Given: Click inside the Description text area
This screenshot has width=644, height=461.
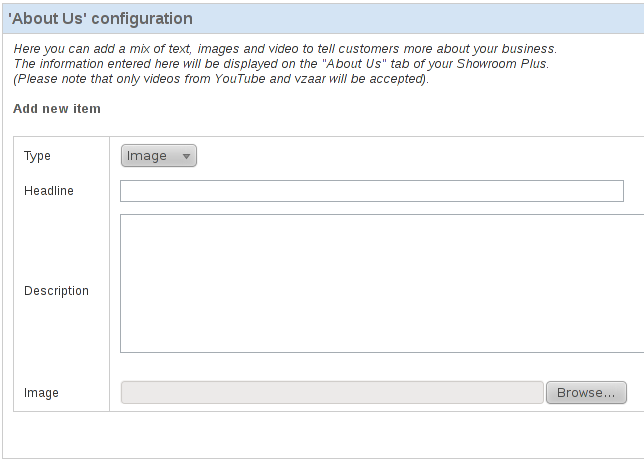Looking at the screenshot, I should point(382,283).
